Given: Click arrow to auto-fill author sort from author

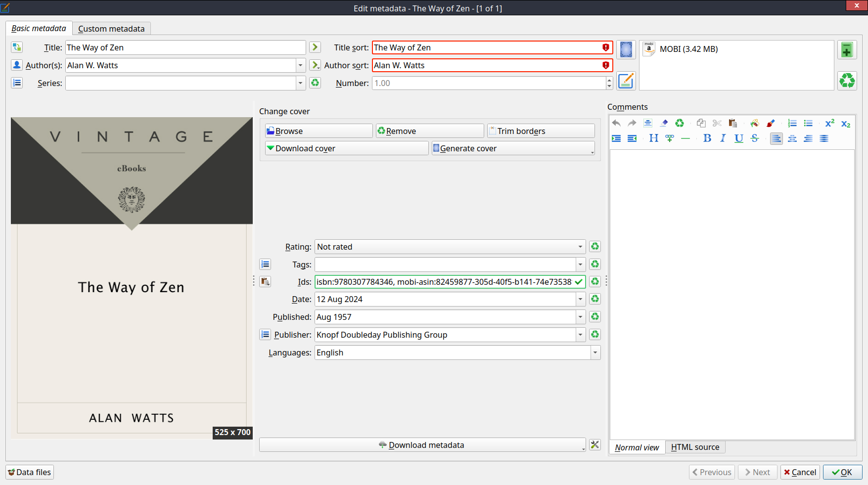Looking at the screenshot, I should point(315,65).
